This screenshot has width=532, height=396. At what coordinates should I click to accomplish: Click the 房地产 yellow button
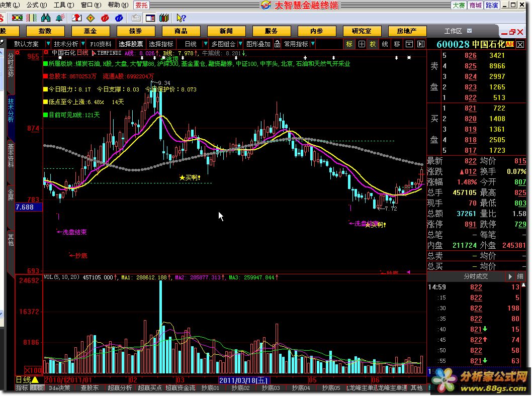[x=407, y=31]
